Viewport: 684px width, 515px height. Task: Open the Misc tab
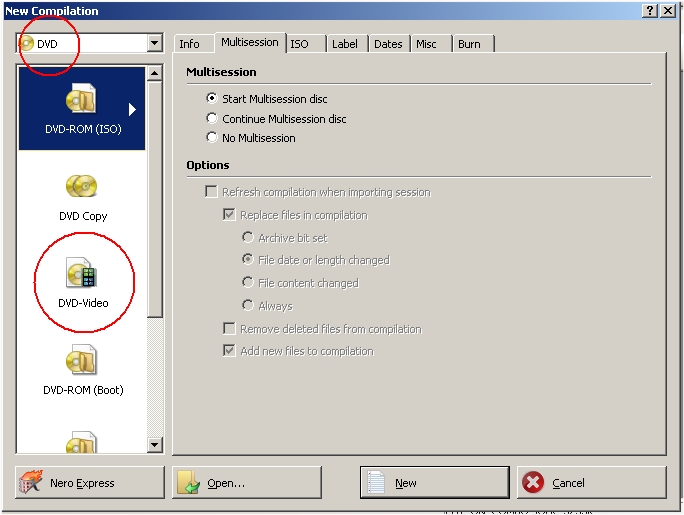pos(431,44)
